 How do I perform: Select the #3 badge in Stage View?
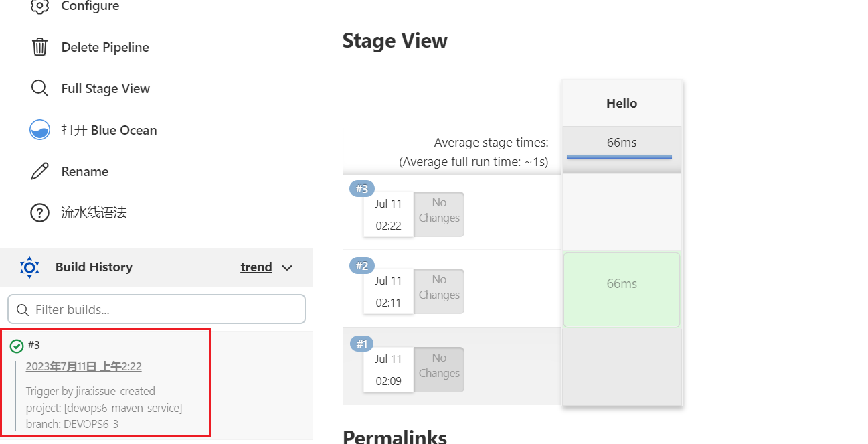tap(361, 189)
